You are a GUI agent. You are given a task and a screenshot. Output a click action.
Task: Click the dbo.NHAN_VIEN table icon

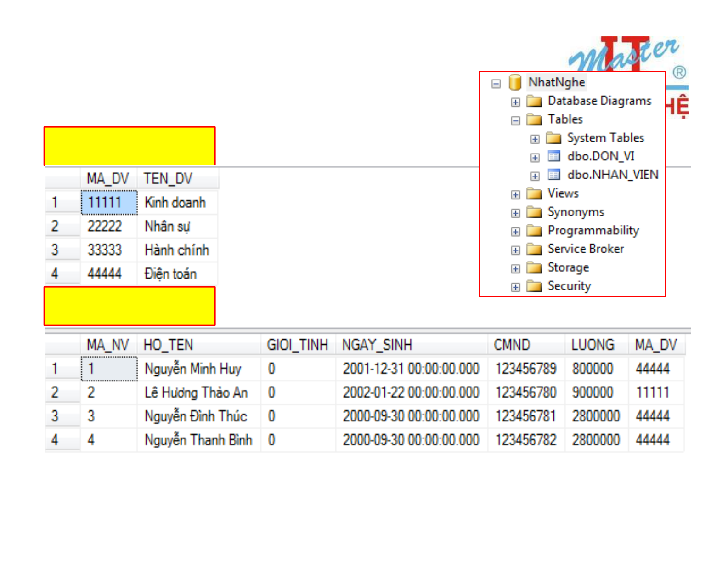[554, 175]
